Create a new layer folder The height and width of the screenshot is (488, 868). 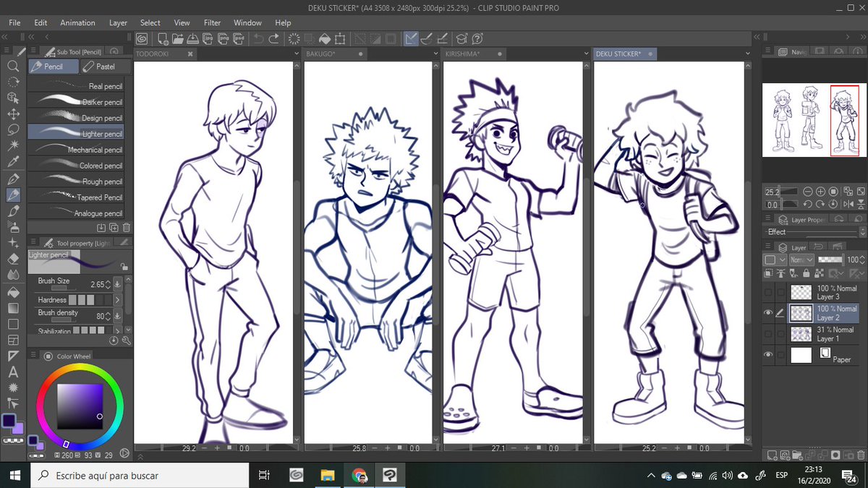pos(798,455)
